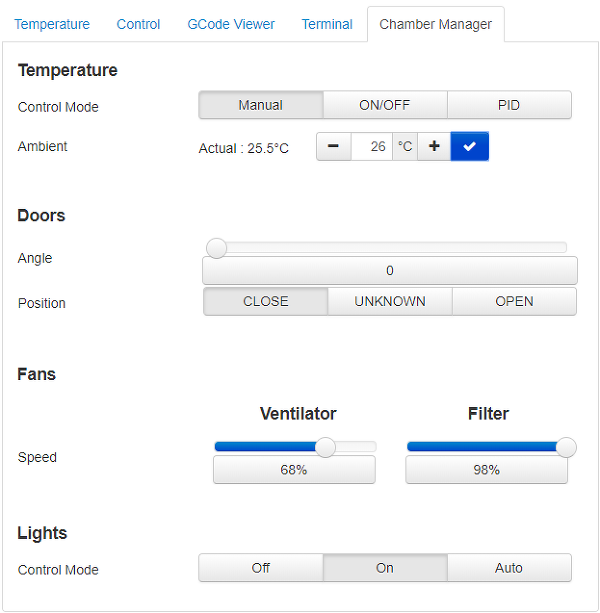
Task: Go to the Terminal tab
Action: [327, 24]
